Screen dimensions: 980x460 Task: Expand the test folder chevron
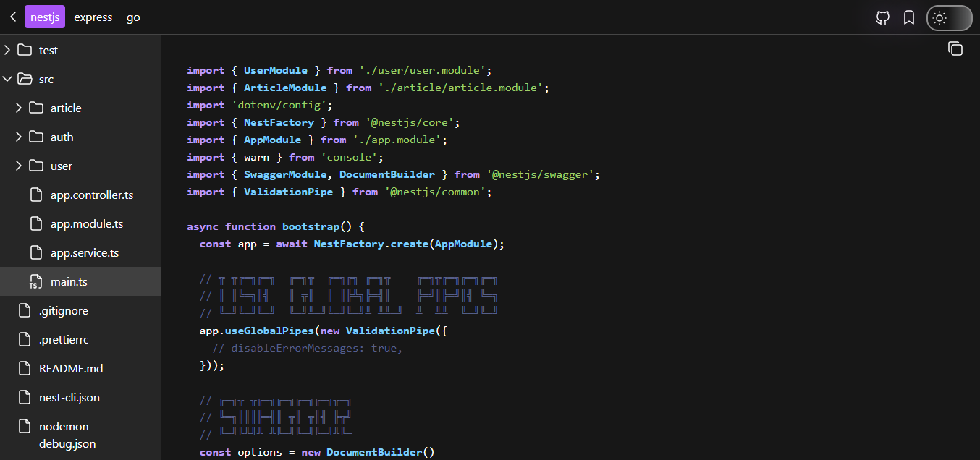click(7, 50)
